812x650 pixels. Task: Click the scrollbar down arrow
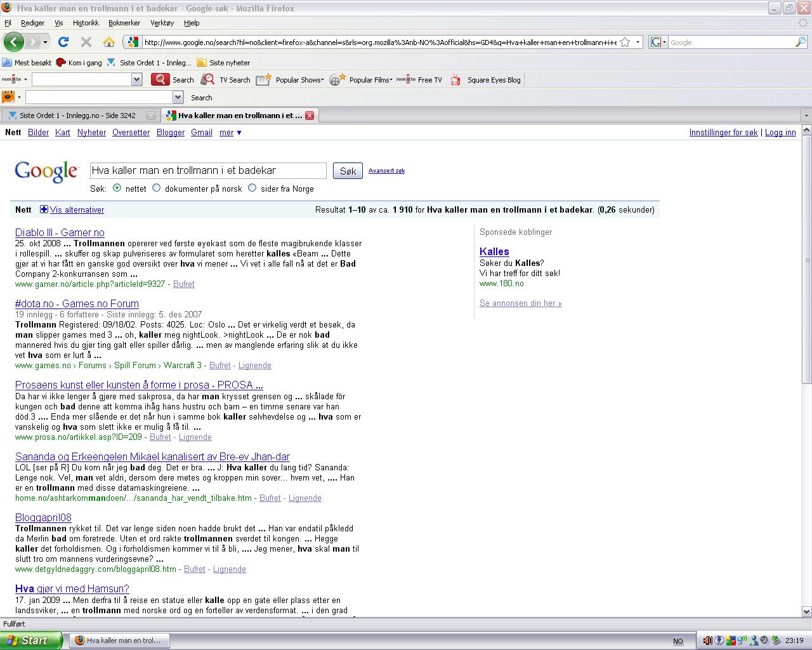point(806,611)
